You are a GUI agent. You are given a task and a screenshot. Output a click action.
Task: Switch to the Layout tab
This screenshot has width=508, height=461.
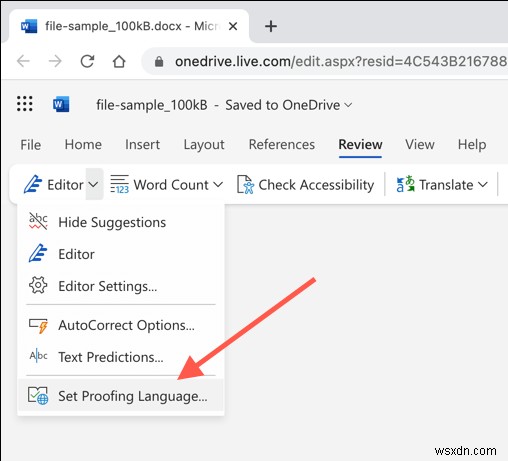[x=204, y=145]
